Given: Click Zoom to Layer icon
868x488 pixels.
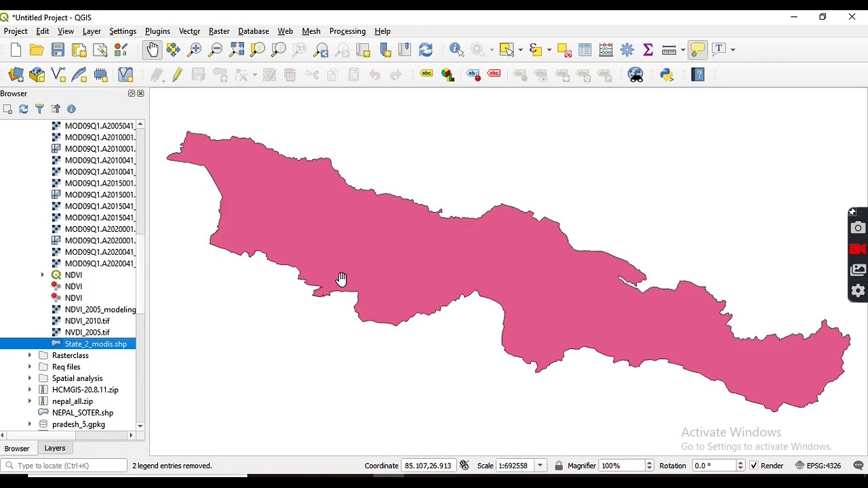Looking at the screenshot, I should point(278,49).
